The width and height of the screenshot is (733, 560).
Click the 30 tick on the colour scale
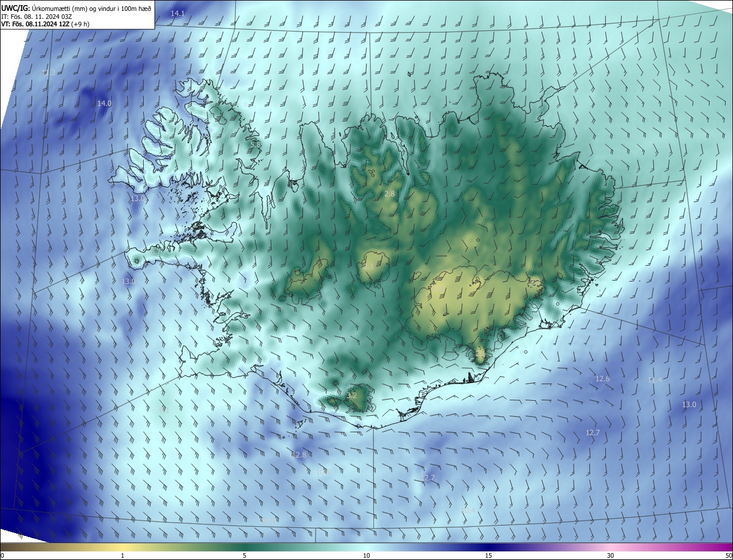coord(610,555)
